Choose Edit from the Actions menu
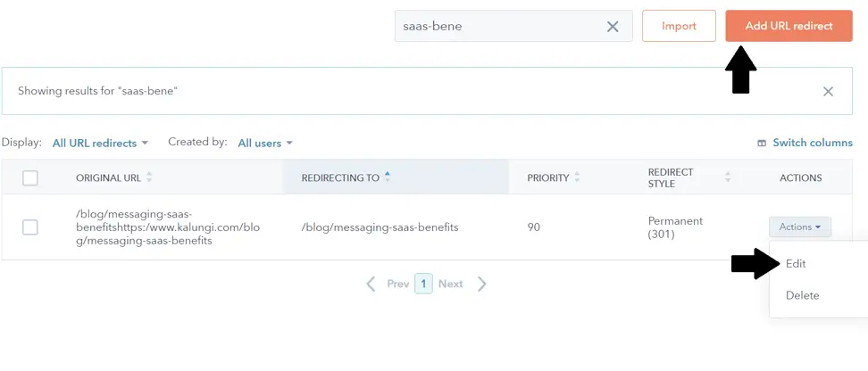The height and width of the screenshot is (371, 868). [795, 264]
